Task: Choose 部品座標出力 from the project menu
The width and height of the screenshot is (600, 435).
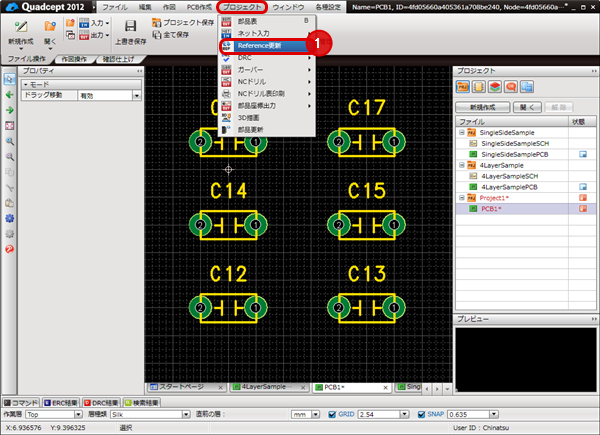Action: (267, 106)
